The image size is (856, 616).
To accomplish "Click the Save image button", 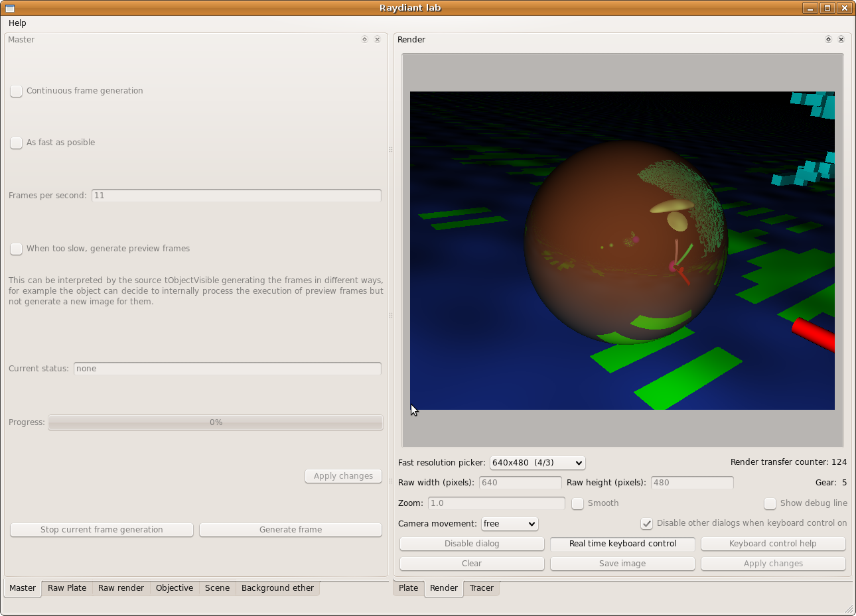I will pos(622,564).
